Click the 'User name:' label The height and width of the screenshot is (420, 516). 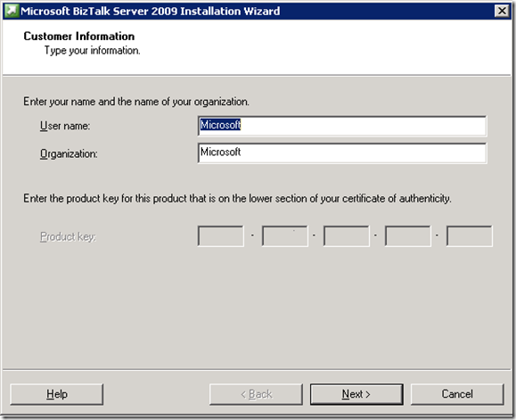[x=65, y=126]
